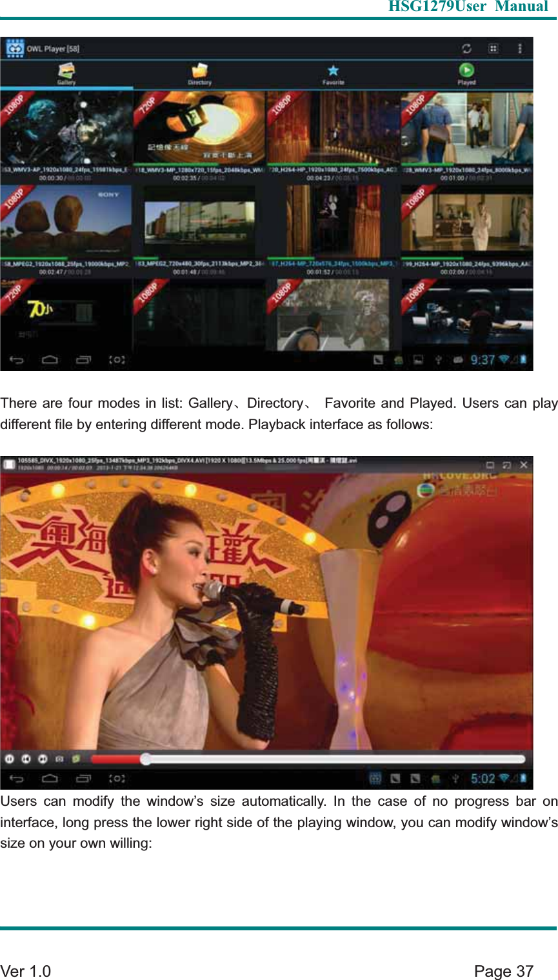Open the OWL Player overflow menu
The width and height of the screenshot is (558, 980).
[x=520, y=48]
